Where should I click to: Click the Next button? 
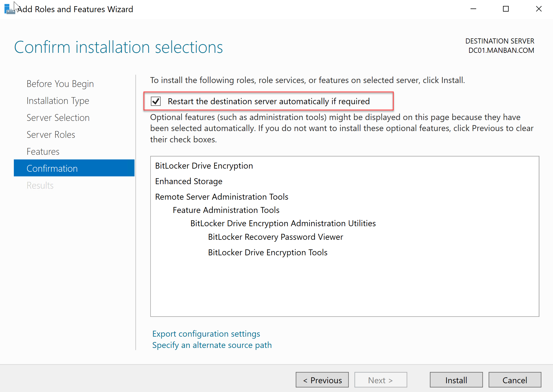[x=380, y=380]
